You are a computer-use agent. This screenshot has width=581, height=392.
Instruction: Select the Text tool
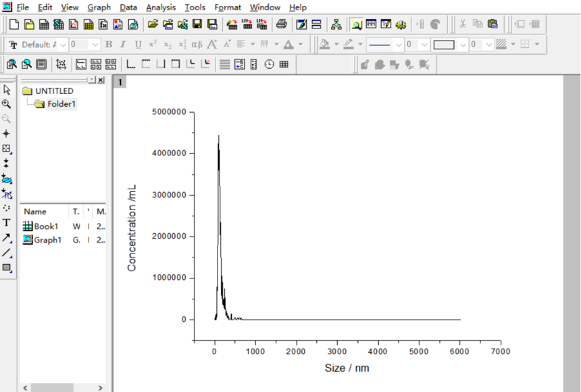point(6,222)
